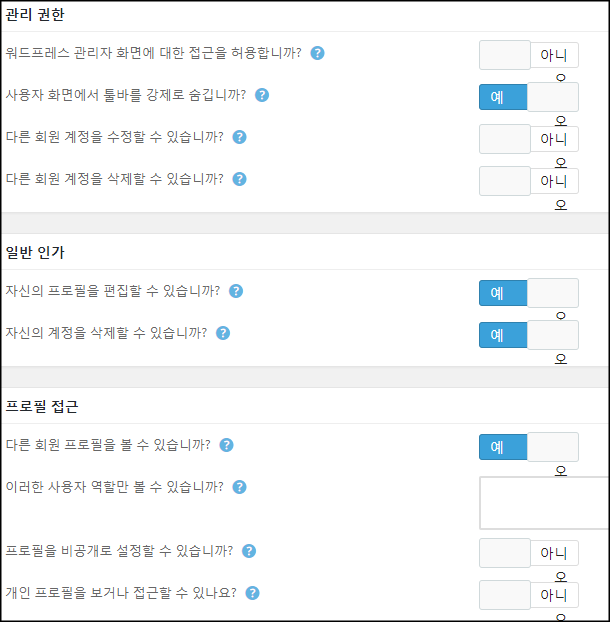
Task: Disable 자신의 프로필을 편집 toggle
Action: pyautogui.click(x=529, y=293)
